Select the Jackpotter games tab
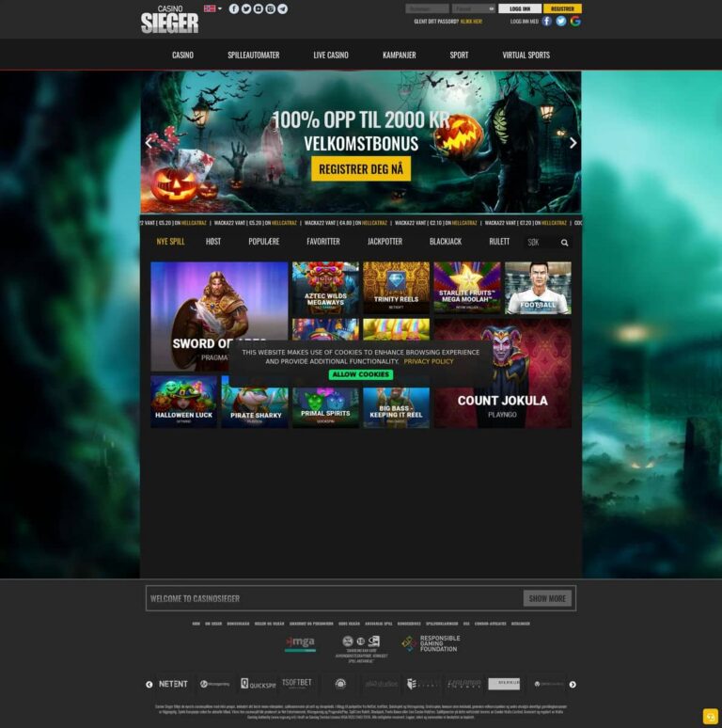This screenshot has height=728, width=722. pyautogui.click(x=385, y=242)
